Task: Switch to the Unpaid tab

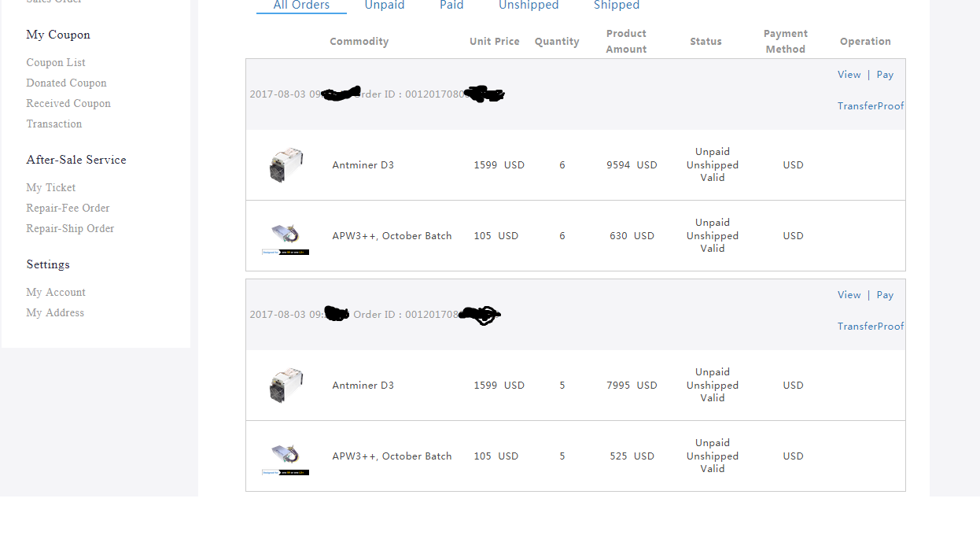Action: (385, 6)
